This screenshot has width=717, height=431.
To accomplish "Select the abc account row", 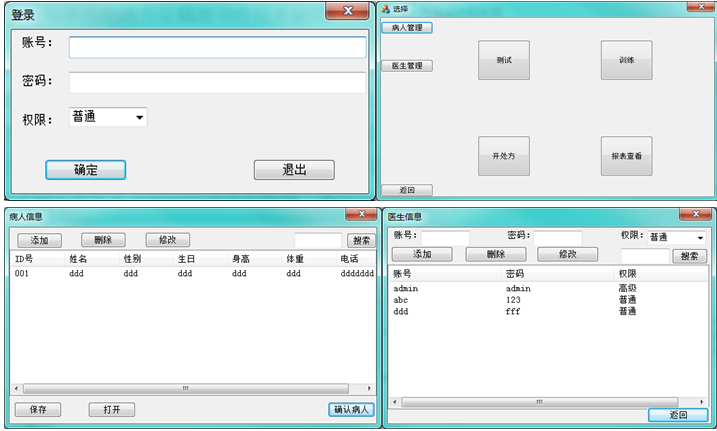I will click(548, 300).
